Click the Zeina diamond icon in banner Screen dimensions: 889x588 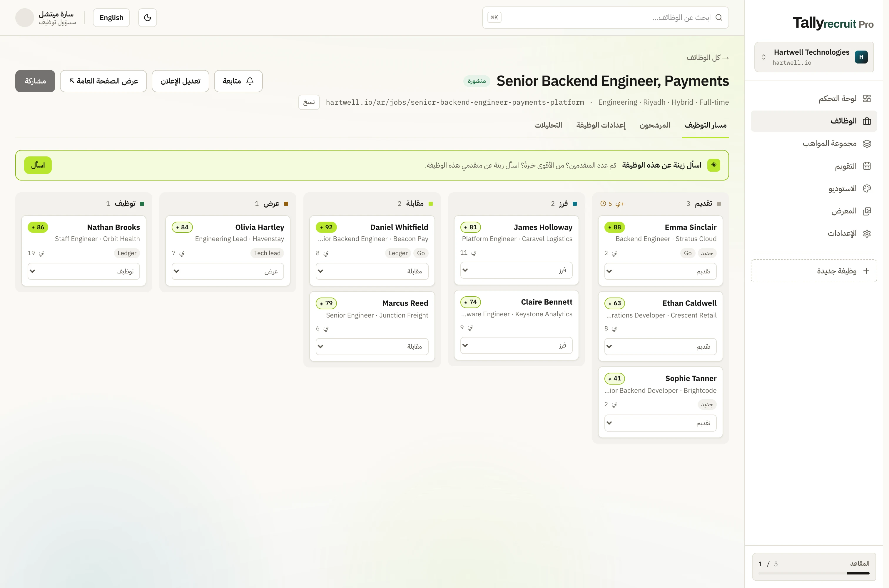[713, 165]
